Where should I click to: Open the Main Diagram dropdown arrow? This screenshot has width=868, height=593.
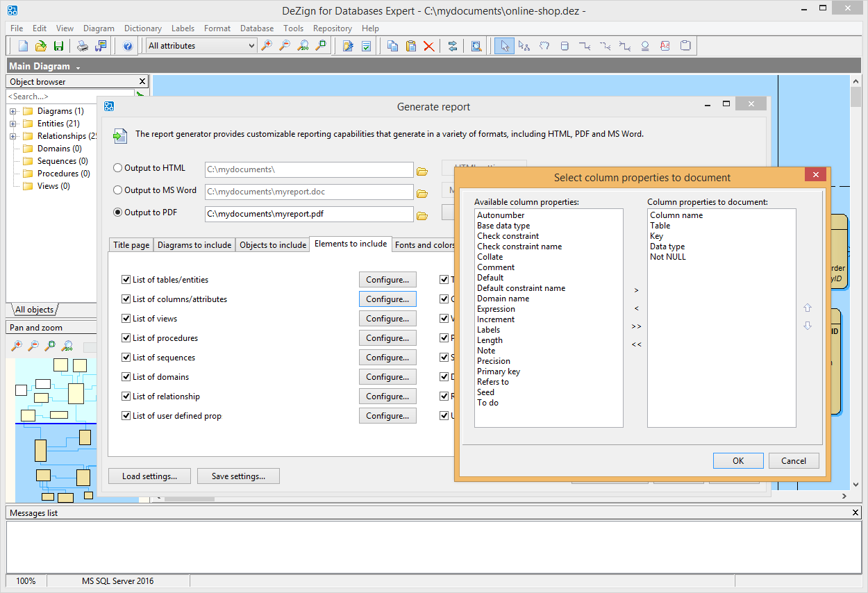pyautogui.click(x=78, y=67)
